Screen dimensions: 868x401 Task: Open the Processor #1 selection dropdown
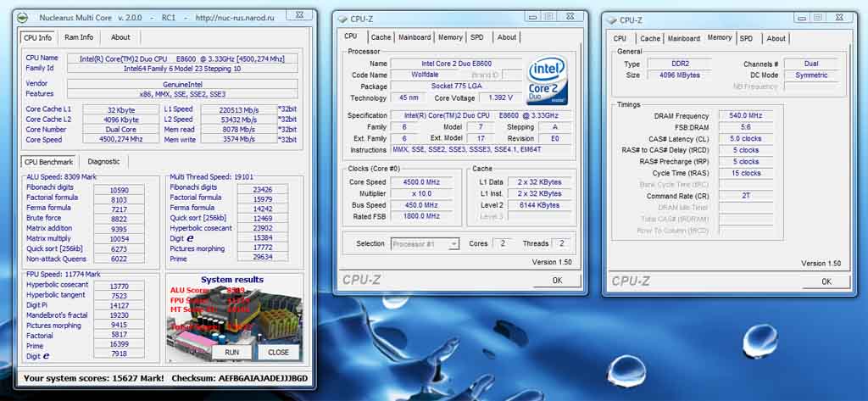[426, 243]
